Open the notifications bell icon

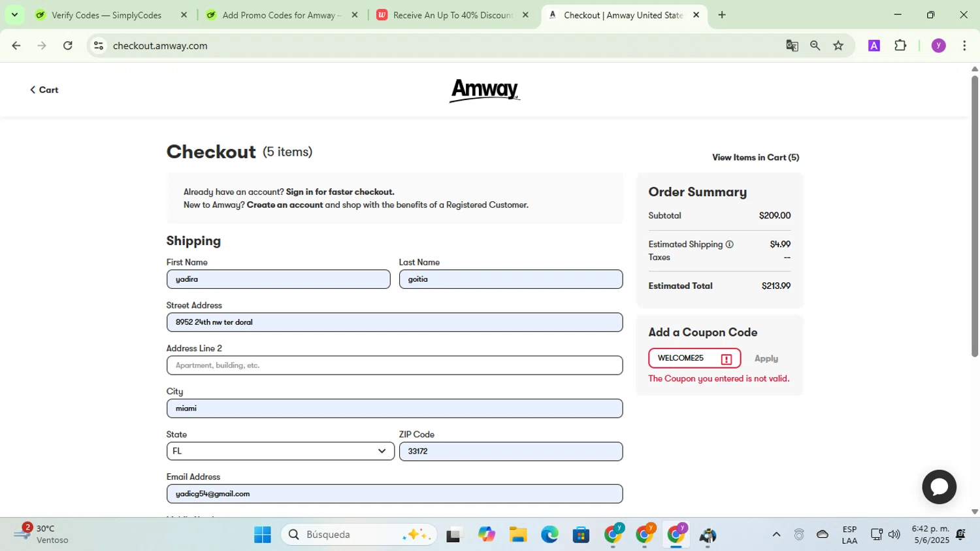(x=961, y=535)
